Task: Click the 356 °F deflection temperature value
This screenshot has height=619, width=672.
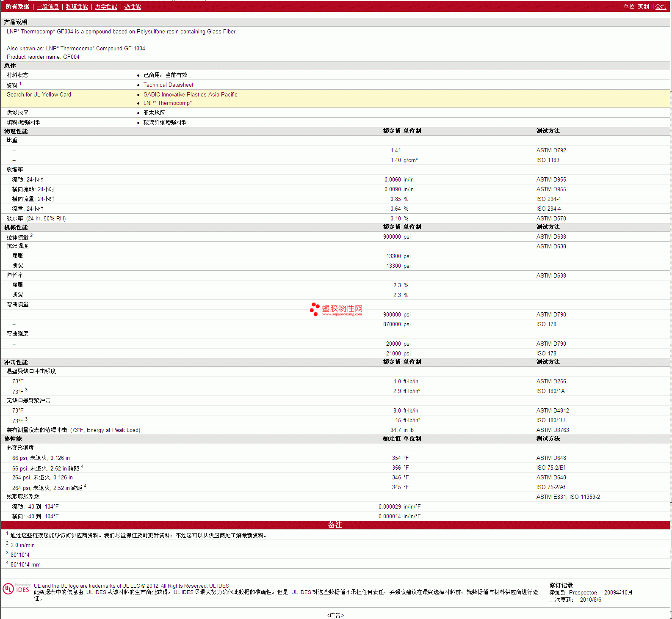Action: pyautogui.click(x=400, y=468)
